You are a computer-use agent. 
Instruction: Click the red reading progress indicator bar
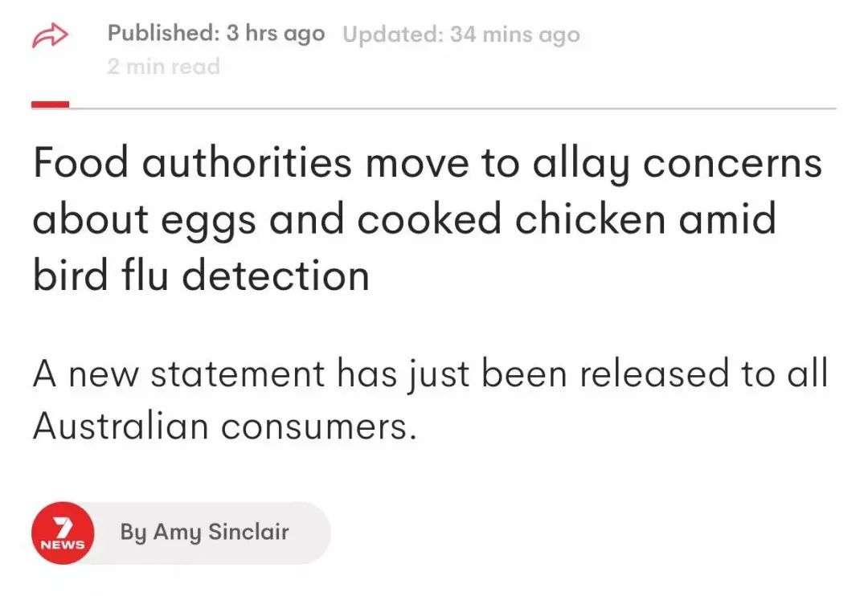pyautogui.click(x=50, y=104)
